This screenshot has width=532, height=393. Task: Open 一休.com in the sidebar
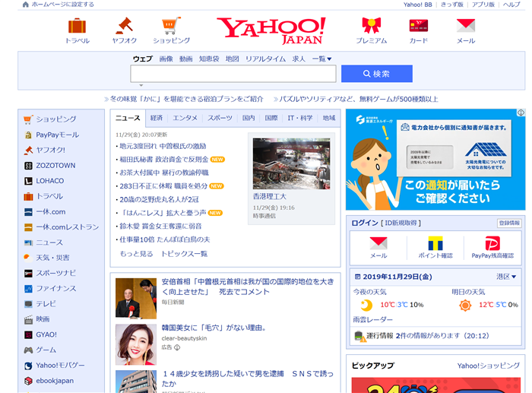(51, 212)
